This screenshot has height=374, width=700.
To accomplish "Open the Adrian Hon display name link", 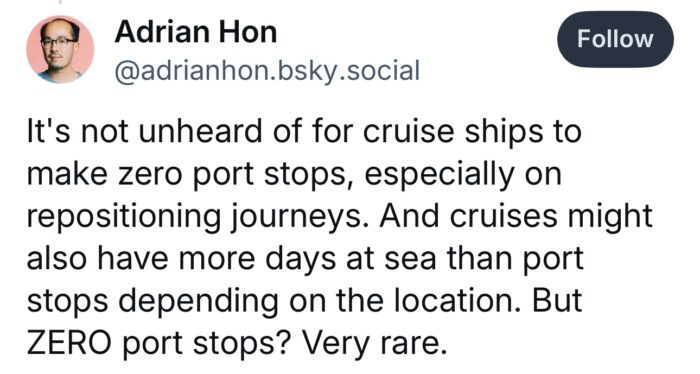I will tap(196, 32).
